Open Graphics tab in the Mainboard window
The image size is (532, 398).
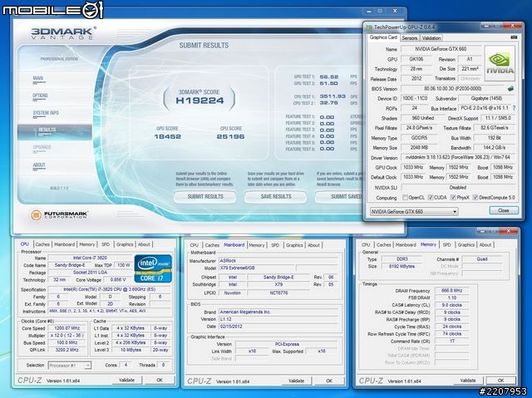tap(294, 245)
